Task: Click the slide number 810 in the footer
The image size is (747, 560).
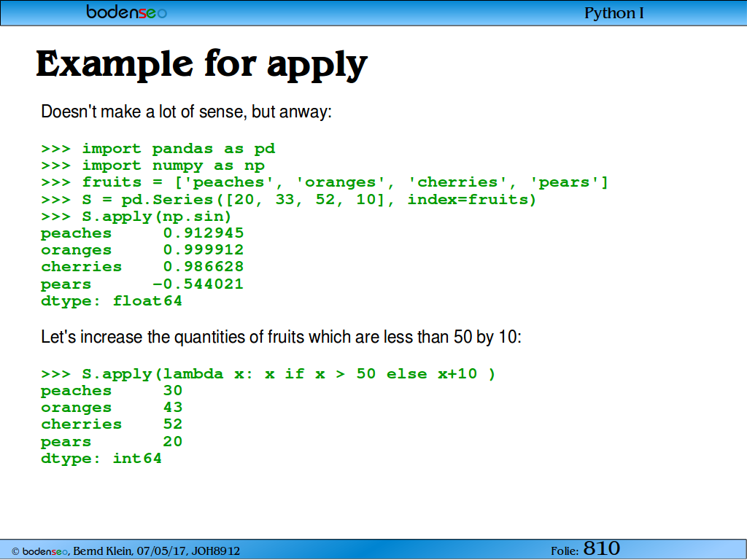Action: tap(602, 548)
